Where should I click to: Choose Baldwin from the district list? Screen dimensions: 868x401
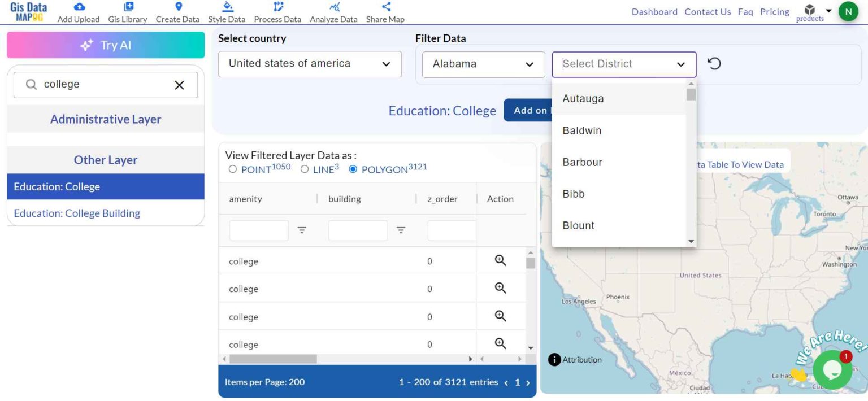[581, 130]
